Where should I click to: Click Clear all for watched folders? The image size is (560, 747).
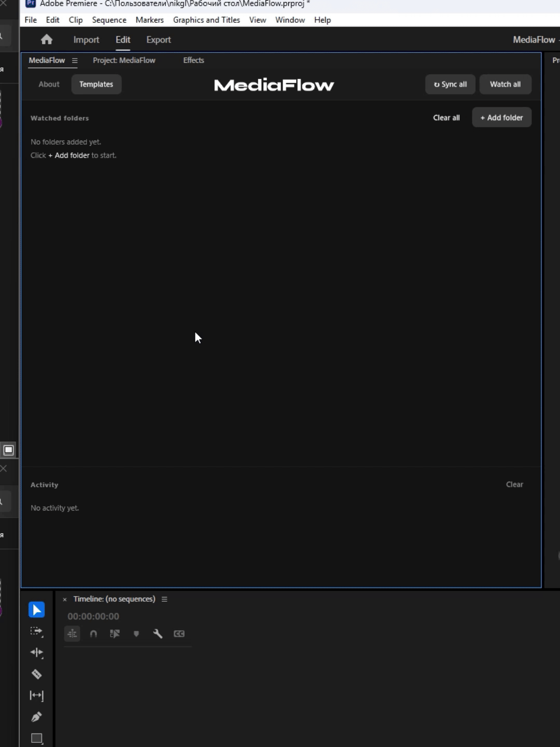click(446, 118)
